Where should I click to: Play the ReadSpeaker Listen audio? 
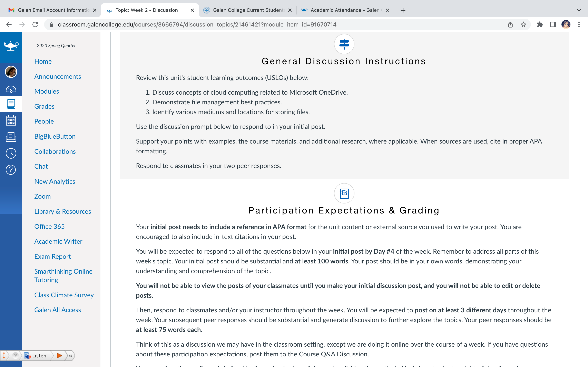59,356
